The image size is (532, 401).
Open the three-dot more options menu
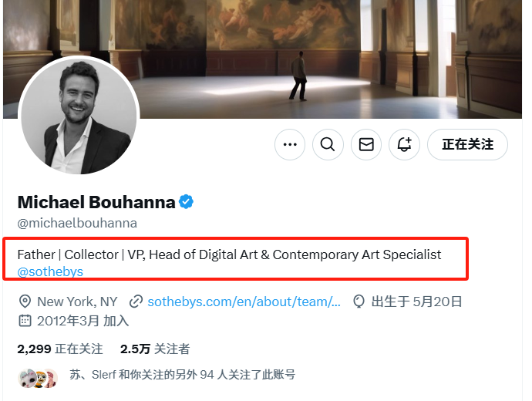(290, 144)
